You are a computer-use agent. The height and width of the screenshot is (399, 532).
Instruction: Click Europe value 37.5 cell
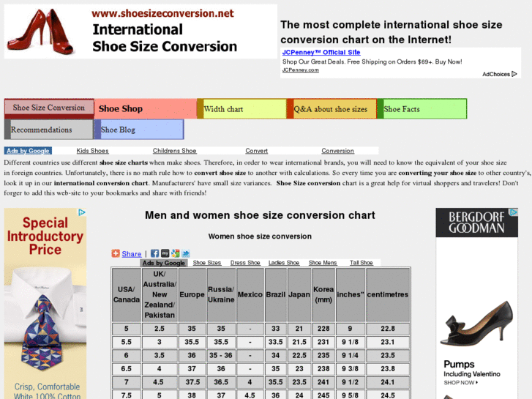pyautogui.click(x=192, y=382)
